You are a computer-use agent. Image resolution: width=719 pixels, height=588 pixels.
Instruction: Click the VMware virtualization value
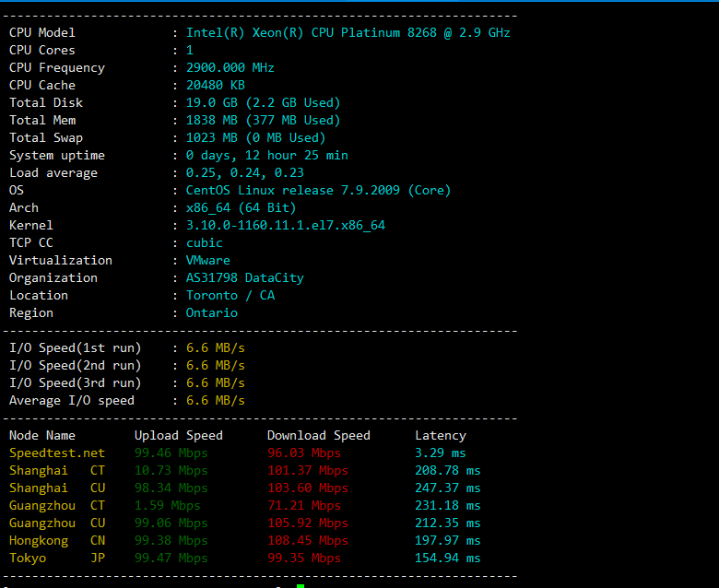tap(207, 260)
